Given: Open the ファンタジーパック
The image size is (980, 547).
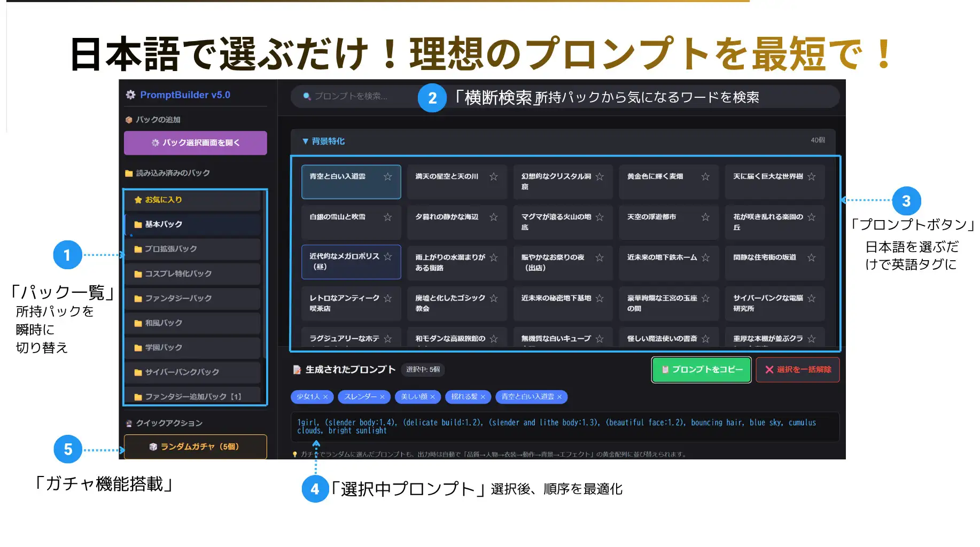Looking at the screenshot, I should (193, 298).
